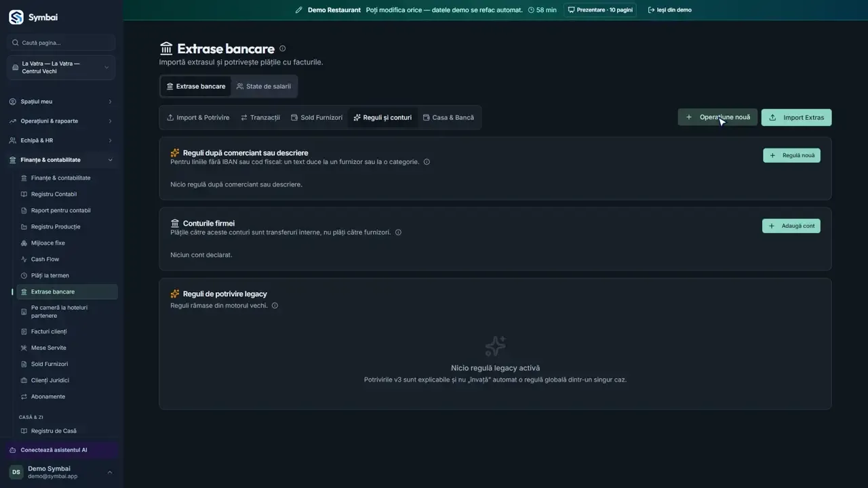Click Ieși din demo link

click(x=669, y=10)
